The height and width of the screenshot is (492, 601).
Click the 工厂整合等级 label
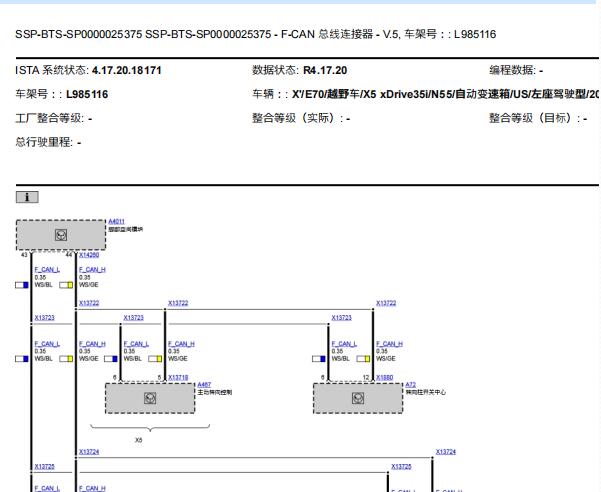[48, 118]
